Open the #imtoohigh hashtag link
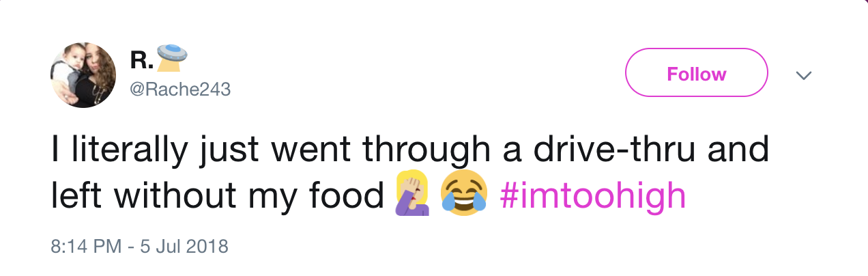Viewport: 868px width, 276px height. pyautogui.click(x=592, y=195)
